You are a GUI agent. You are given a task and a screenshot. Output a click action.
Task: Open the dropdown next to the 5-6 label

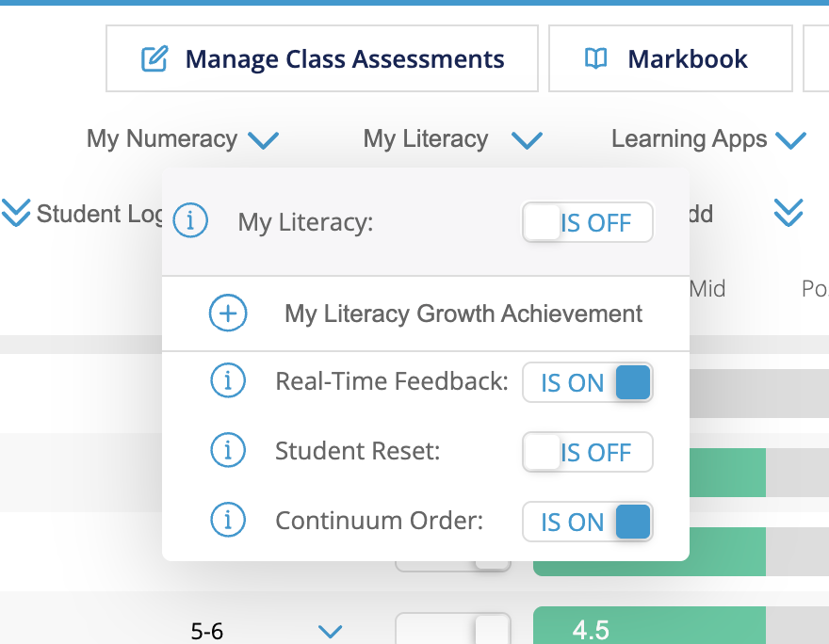331,632
